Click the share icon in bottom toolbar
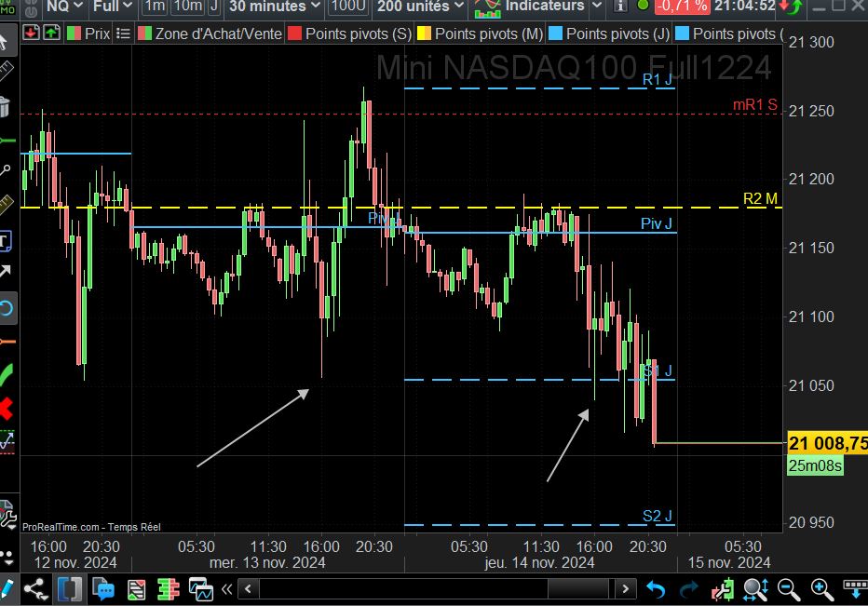The height and width of the screenshot is (606, 868). 35,589
